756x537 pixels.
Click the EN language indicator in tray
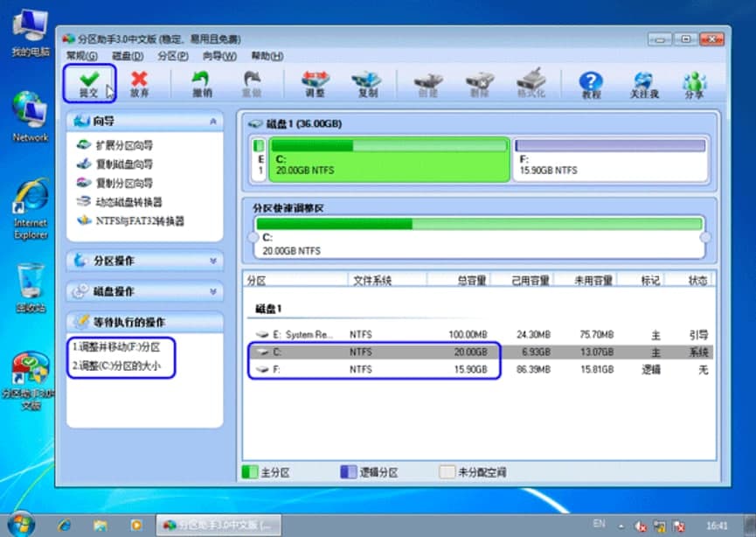(x=599, y=524)
